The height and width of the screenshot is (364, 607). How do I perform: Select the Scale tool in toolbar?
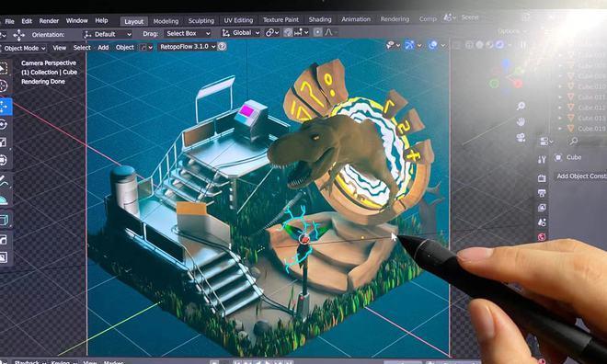(x=4, y=142)
